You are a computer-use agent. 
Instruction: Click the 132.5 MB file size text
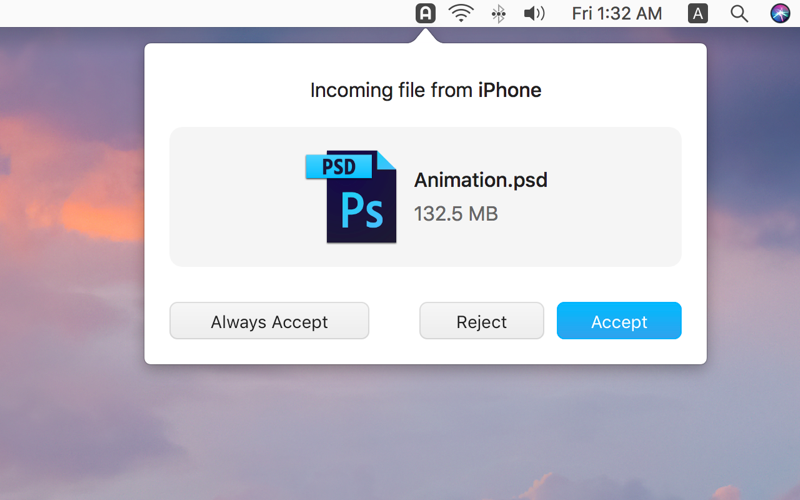456,214
